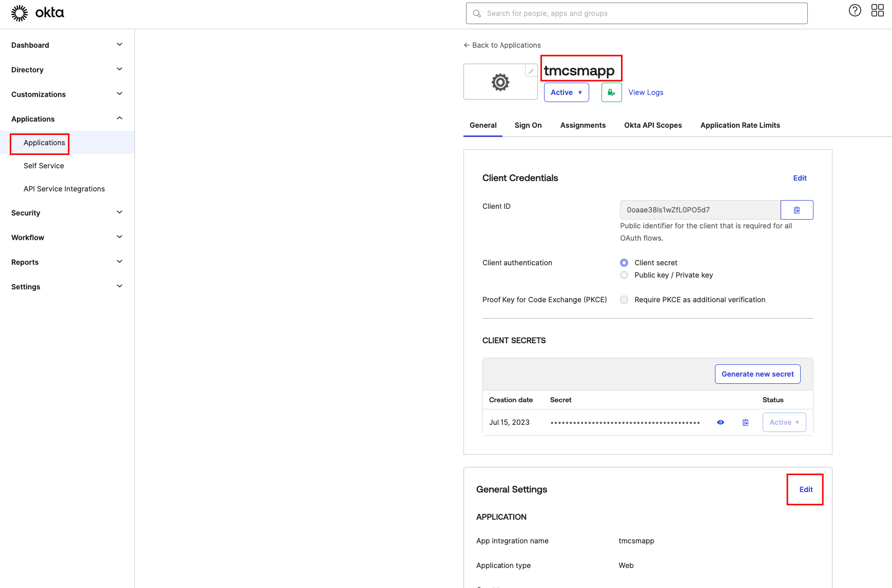Image resolution: width=892 pixels, height=588 pixels.
Task: Expand the Workflow menu
Action: [67, 238]
